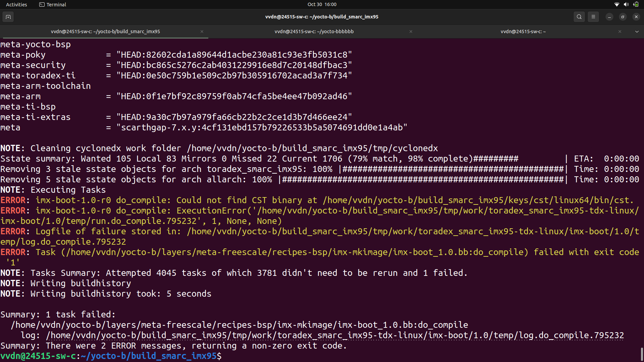Image resolution: width=644 pixels, height=362 pixels.
Task: Click the battery status icon
Action: [636, 4]
